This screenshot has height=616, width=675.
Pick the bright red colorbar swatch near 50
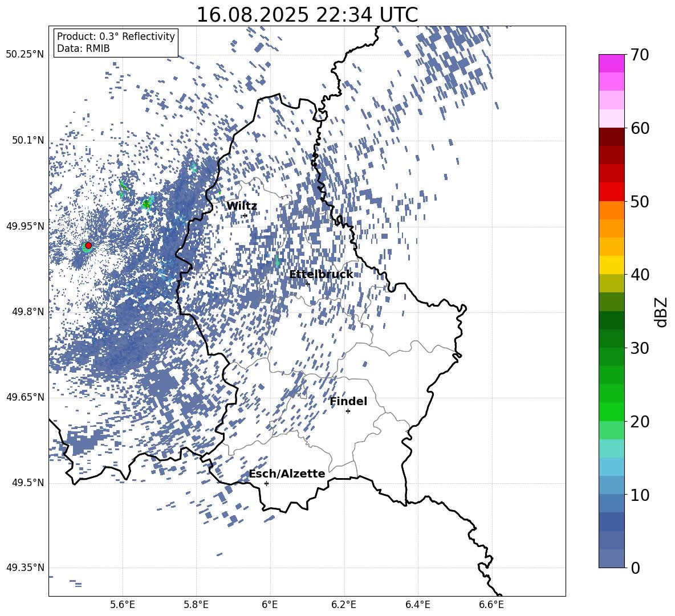(x=611, y=192)
